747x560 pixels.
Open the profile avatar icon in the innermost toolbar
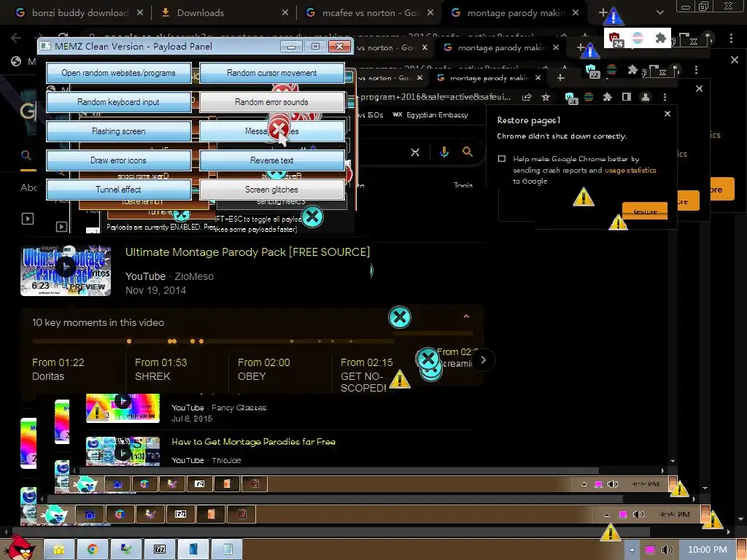646,97
